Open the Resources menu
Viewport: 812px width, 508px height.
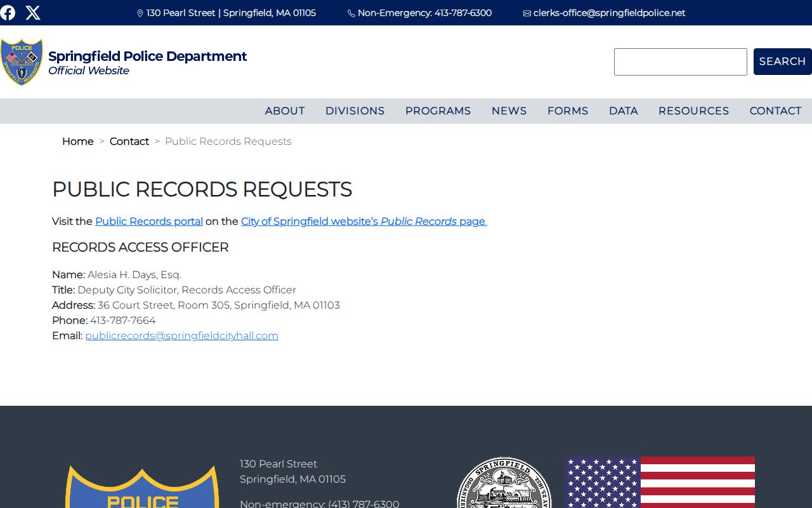point(694,111)
